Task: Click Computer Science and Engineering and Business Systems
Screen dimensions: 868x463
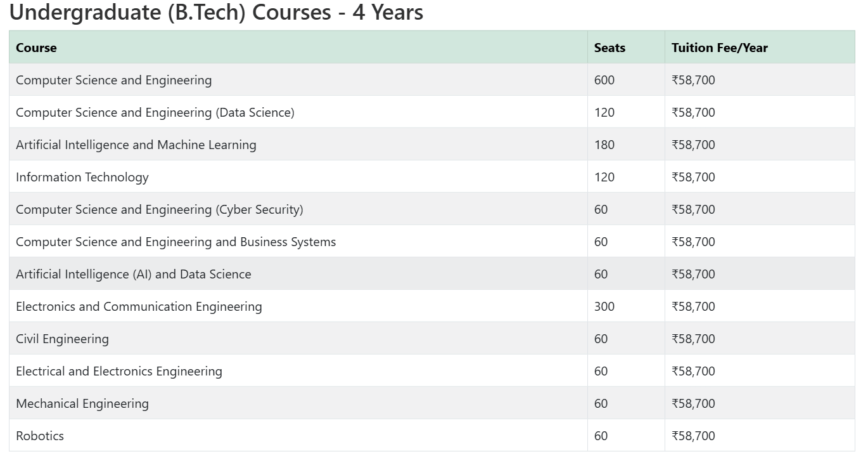Action: [x=176, y=242]
